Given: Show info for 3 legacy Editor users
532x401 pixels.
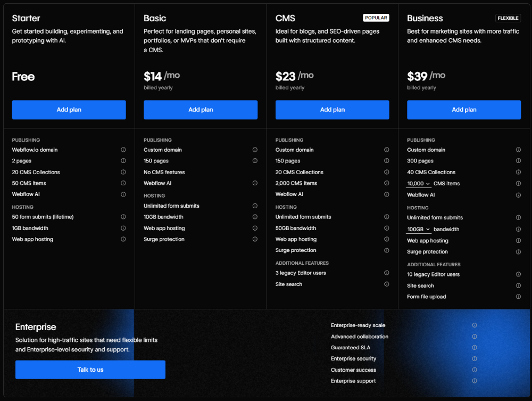Looking at the screenshot, I should click(x=386, y=273).
